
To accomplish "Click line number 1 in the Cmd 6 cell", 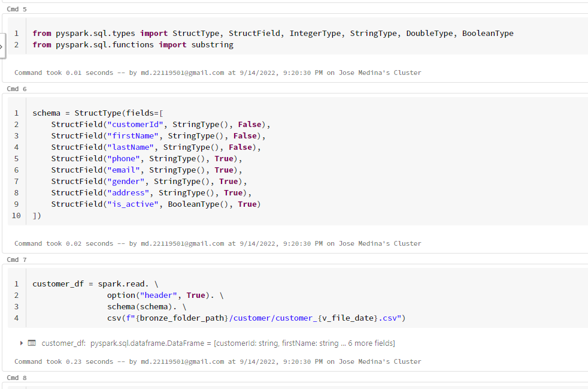I will (x=16, y=113).
